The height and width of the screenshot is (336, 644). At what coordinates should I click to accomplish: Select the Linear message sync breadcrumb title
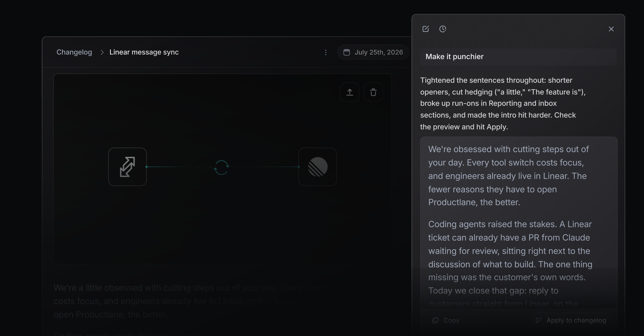[144, 52]
